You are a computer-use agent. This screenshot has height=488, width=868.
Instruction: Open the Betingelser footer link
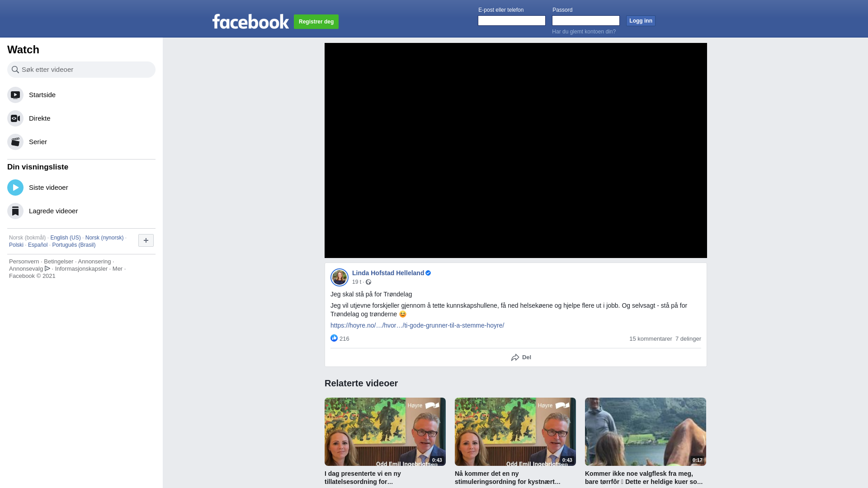(x=58, y=262)
